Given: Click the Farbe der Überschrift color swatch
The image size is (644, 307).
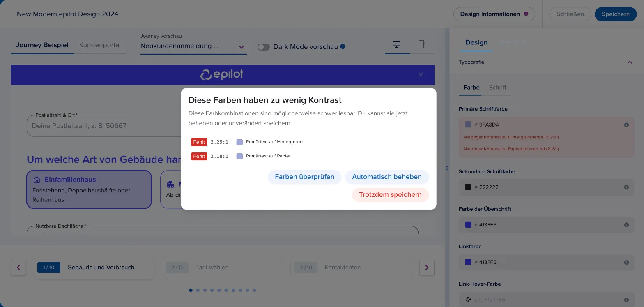Looking at the screenshot, I should coord(468,224).
